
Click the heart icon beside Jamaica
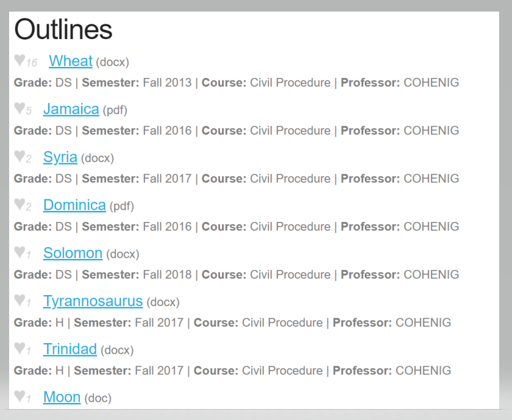20,108
